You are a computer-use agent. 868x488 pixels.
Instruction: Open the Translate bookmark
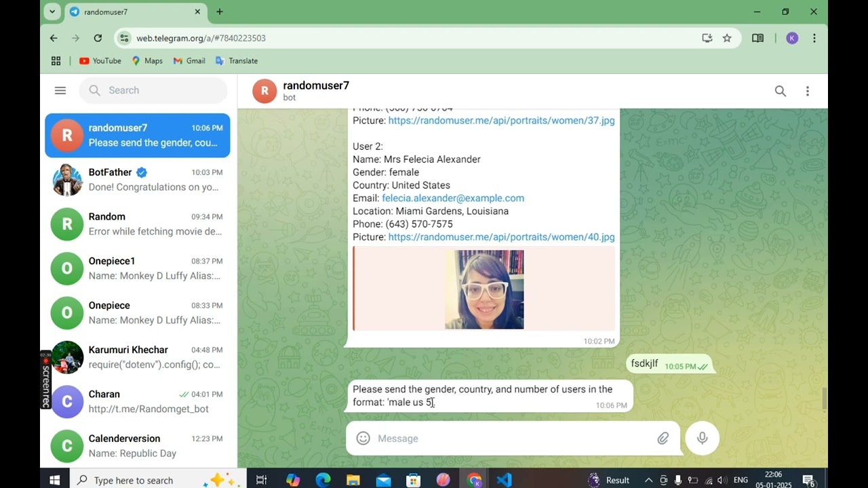coord(237,60)
